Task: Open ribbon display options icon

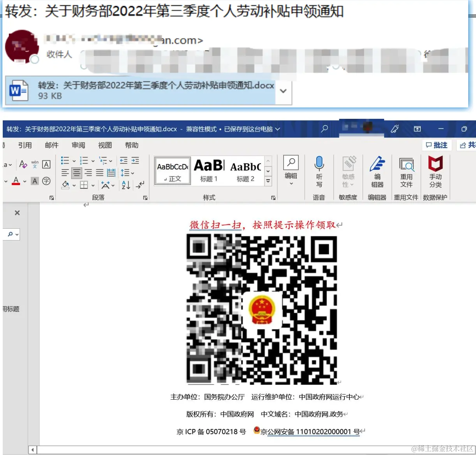Action: point(417,129)
